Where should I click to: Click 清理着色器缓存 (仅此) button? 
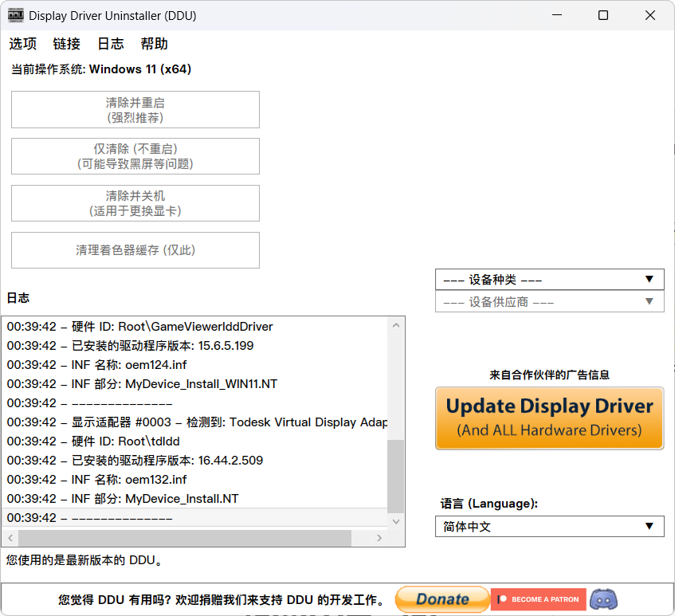(x=135, y=250)
